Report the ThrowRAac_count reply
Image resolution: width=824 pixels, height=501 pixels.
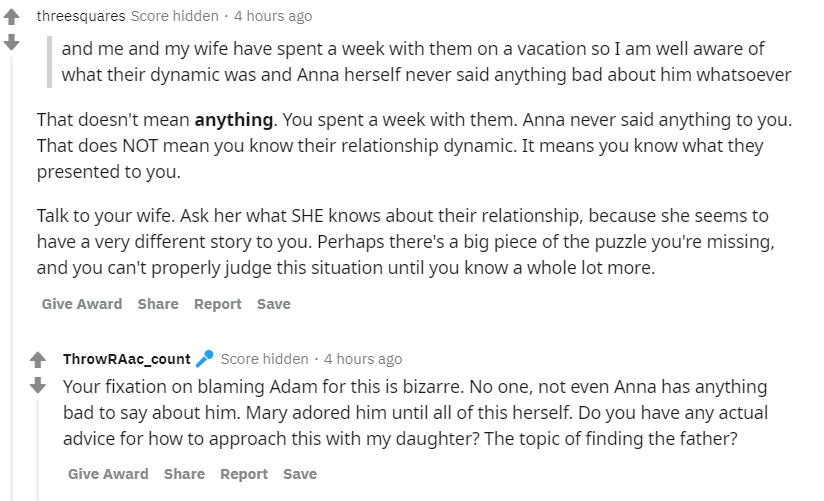tap(244, 474)
